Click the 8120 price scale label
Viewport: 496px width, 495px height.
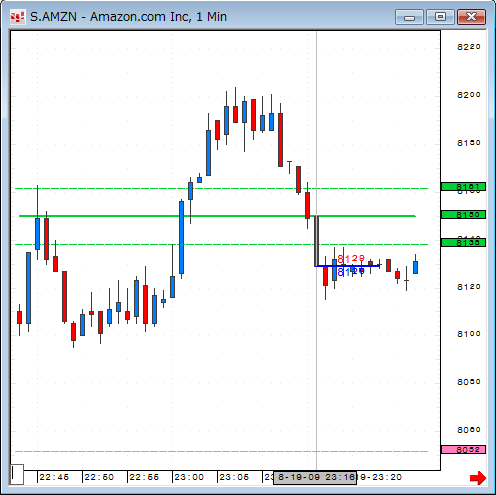[x=469, y=286]
